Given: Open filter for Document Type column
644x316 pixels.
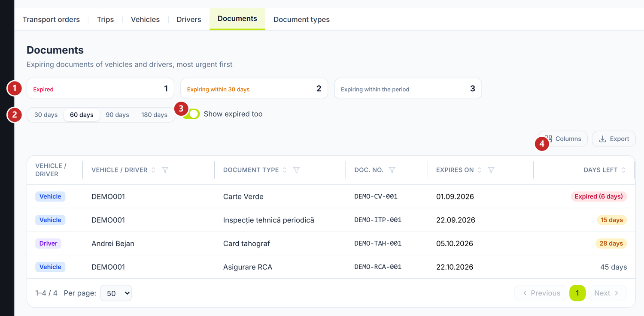Looking at the screenshot, I should (x=296, y=170).
